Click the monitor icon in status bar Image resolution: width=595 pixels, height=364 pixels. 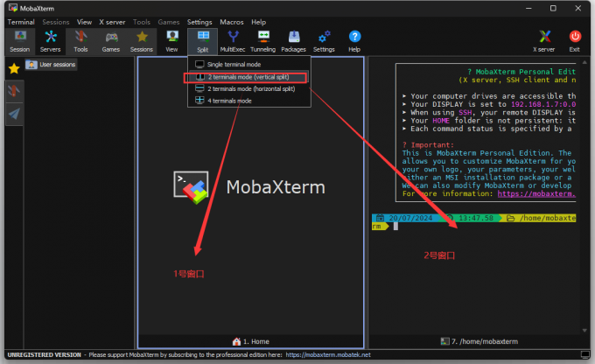pos(585,354)
